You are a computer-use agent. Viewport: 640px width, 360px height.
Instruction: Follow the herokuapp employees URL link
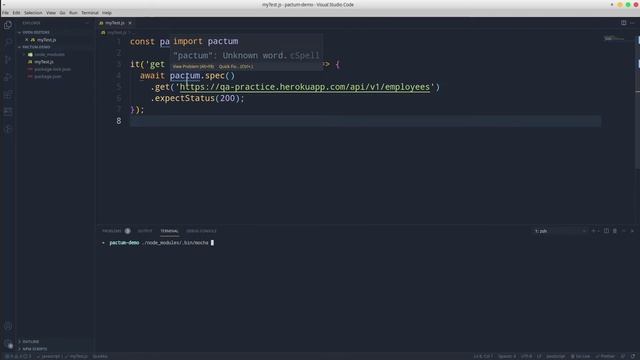click(x=304, y=87)
